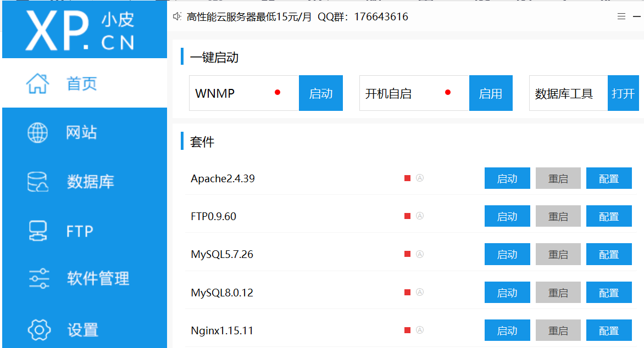
Task: Click the speaker announcement icon
Action: pos(177,16)
